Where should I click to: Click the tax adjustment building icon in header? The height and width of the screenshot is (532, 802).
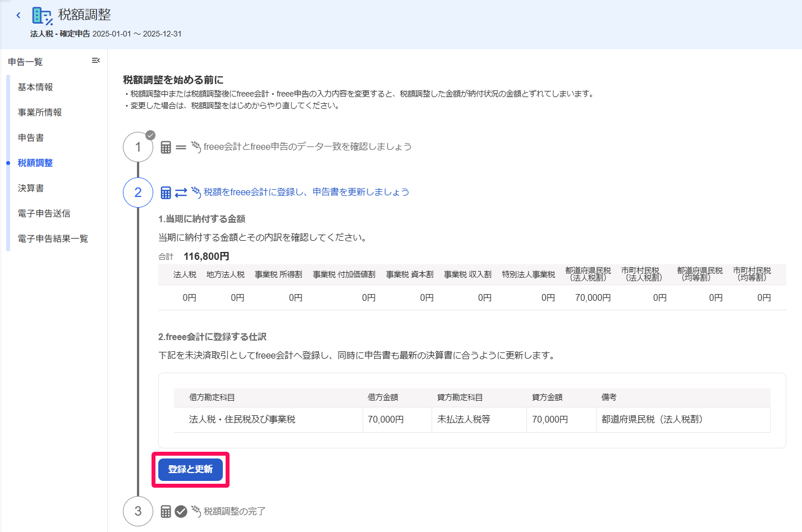pyautogui.click(x=43, y=16)
